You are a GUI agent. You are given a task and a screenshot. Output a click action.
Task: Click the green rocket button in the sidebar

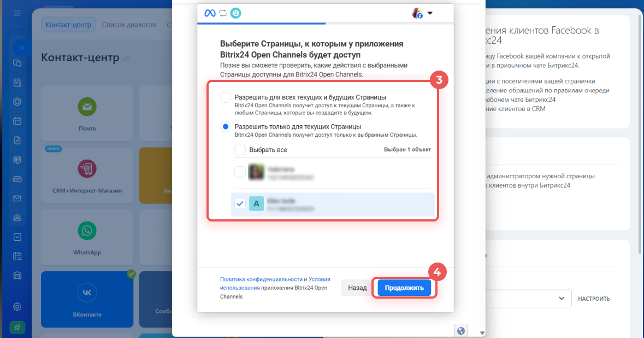17,327
